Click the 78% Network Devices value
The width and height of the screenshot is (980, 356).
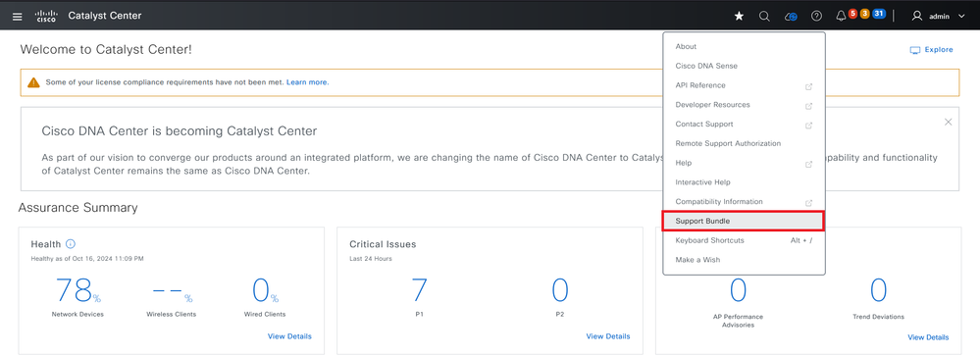pyautogui.click(x=77, y=290)
